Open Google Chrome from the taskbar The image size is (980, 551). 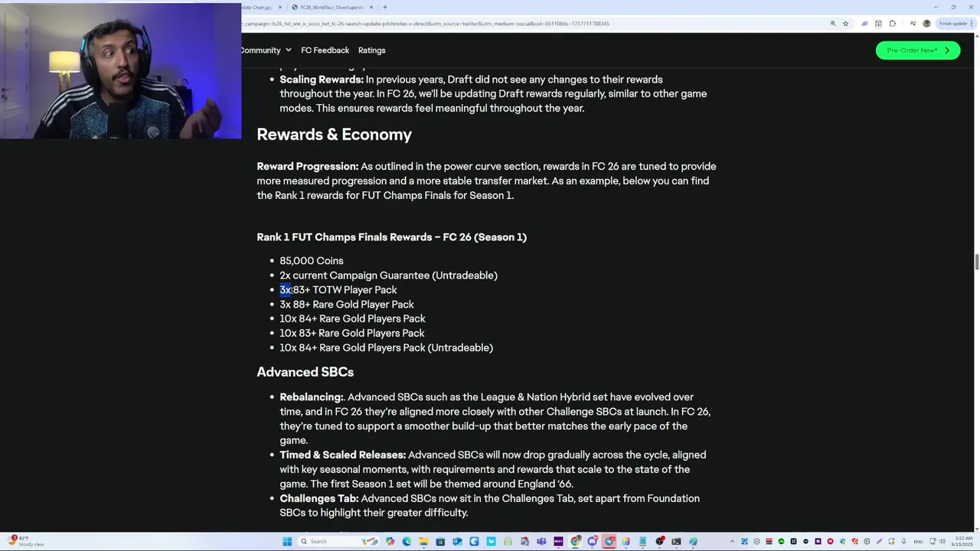[575, 541]
